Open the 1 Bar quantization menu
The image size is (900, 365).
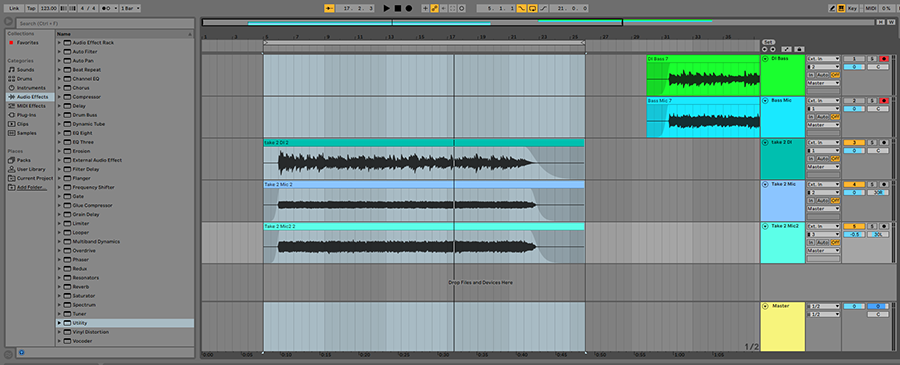pos(130,8)
